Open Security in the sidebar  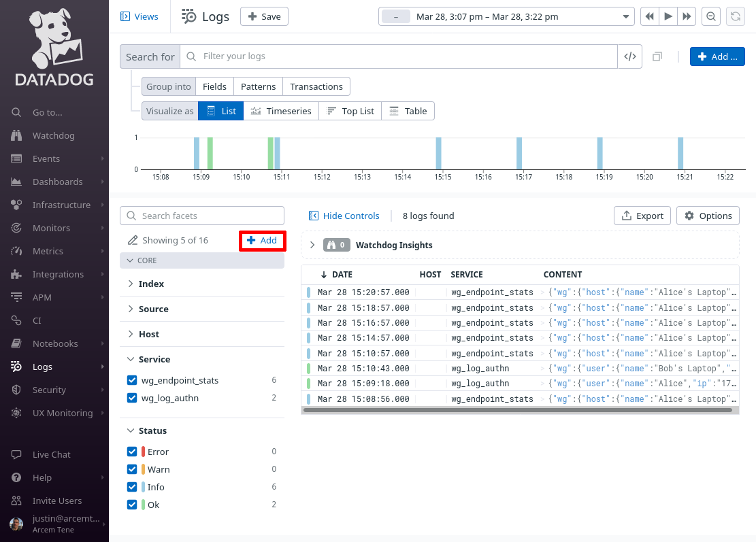coord(49,390)
